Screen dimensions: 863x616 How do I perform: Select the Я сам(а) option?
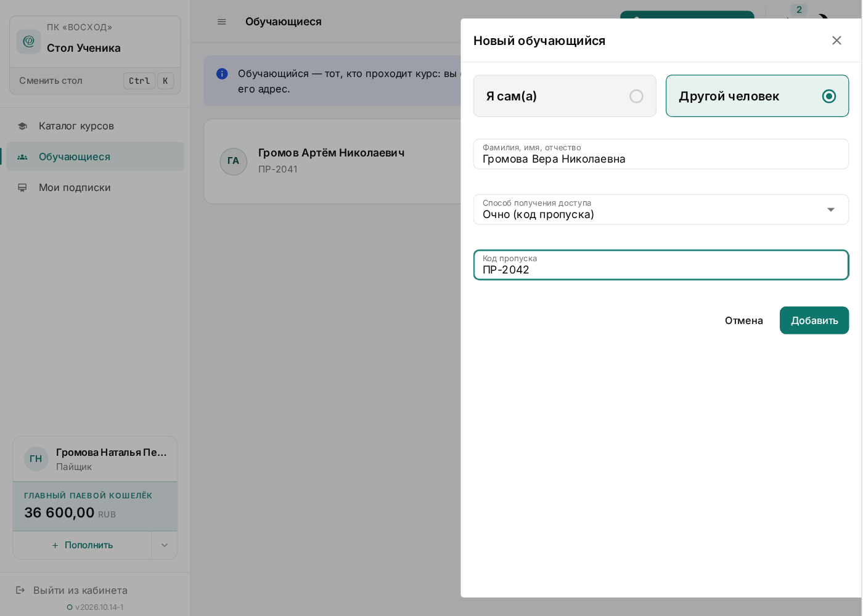pos(565,96)
